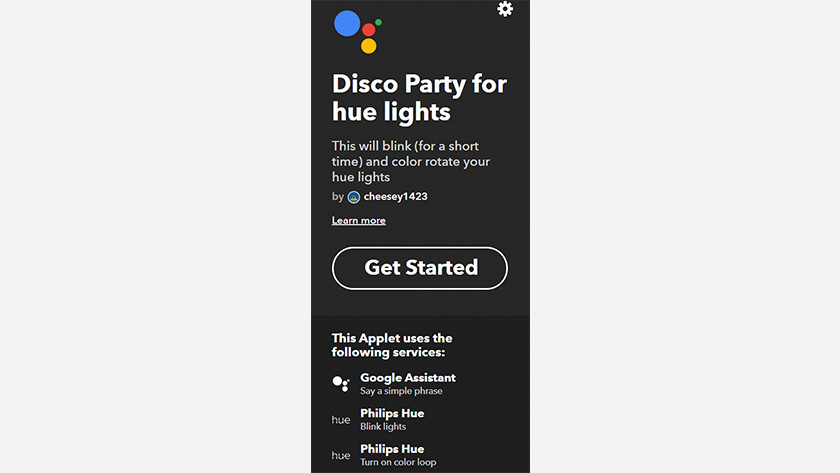Click the small Google Assistant service icon
The image size is (840, 473).
(341, 384)
